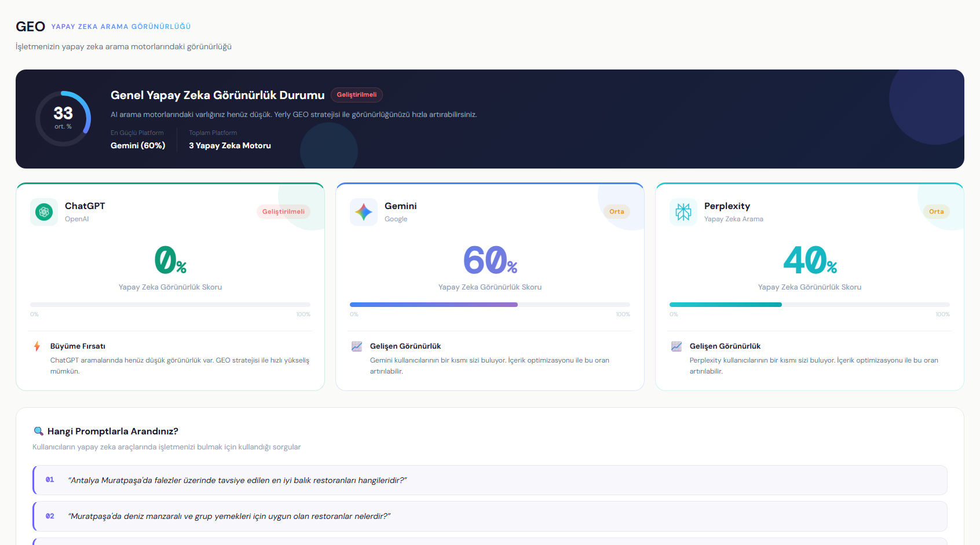Click the Toplam Platform label
Viewport: 980px width, 545px height.
(x=213, y=133)
